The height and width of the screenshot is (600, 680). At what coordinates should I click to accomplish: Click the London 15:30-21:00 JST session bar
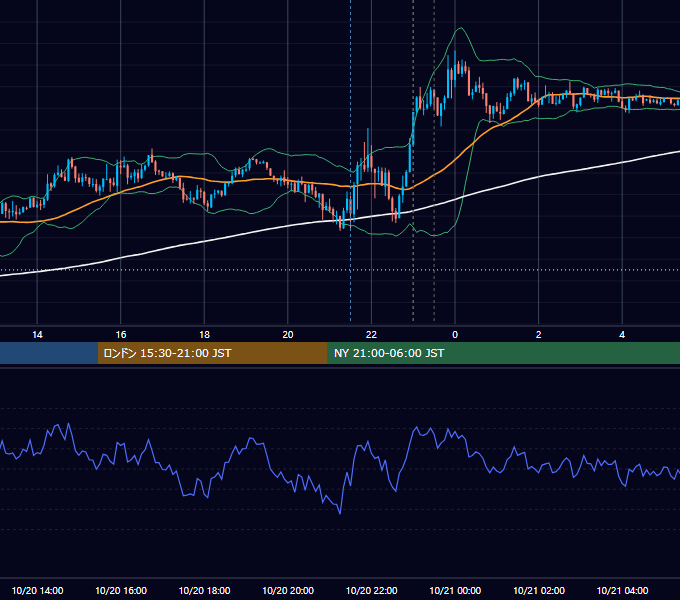(212, 353)
